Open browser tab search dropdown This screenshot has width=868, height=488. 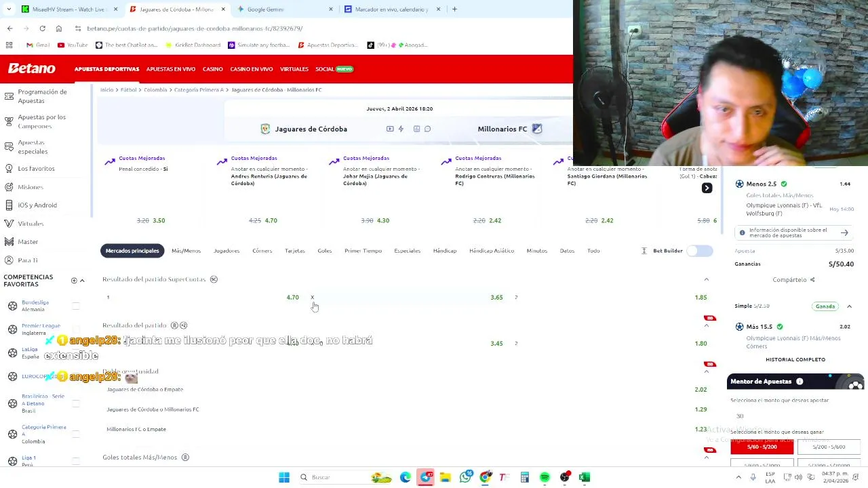coord(9,9)
